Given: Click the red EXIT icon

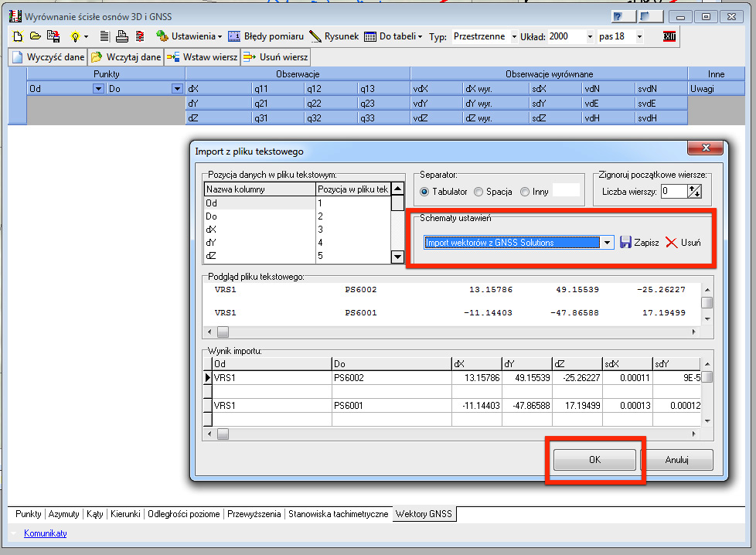Looking at the screenshot, I should pos(669,36).
